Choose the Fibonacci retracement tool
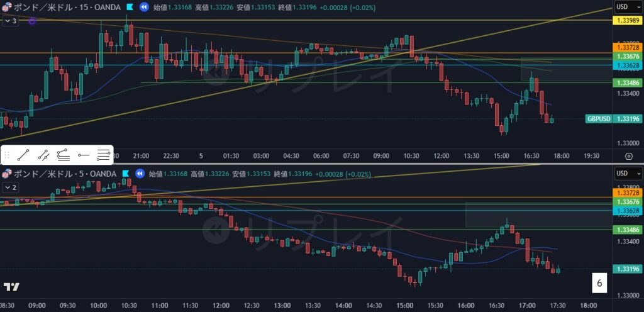644x312 pixels. 103,154
